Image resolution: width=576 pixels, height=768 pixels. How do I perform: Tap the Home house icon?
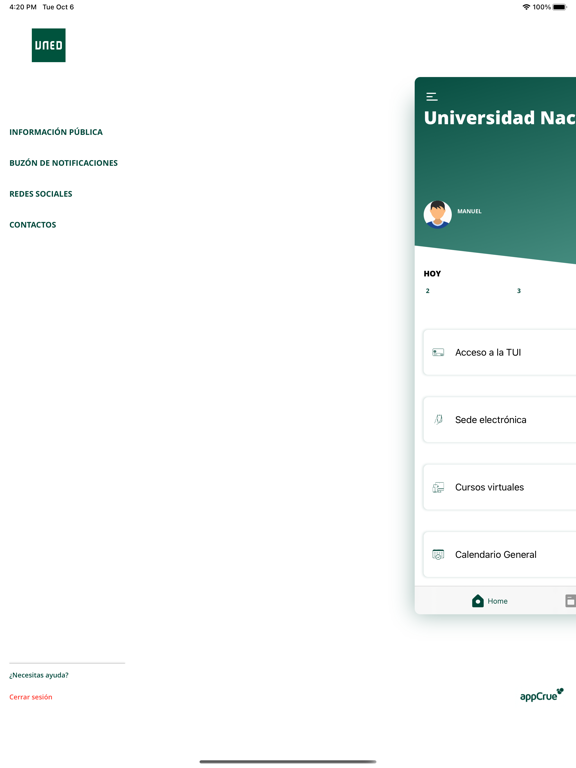tap(478, 601)
